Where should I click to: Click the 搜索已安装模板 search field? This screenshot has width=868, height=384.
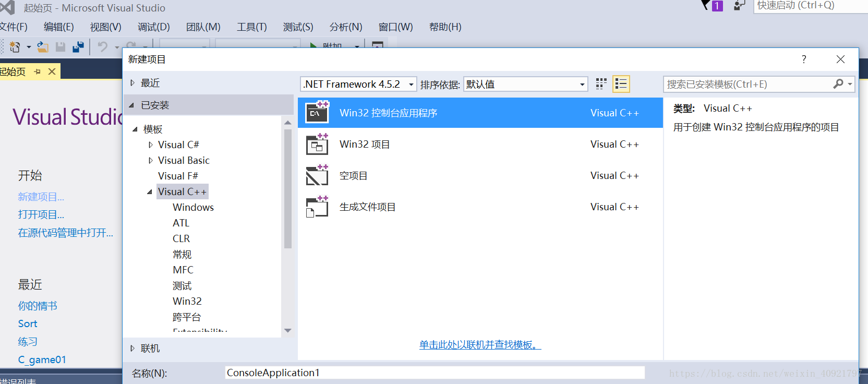coord(748,84)
